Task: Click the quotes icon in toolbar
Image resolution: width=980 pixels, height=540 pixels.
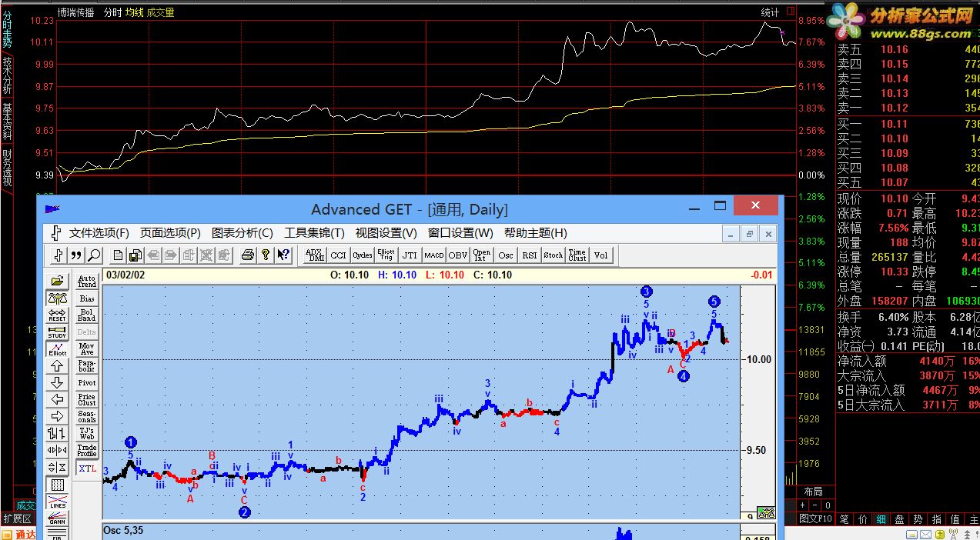Action: [x=76, y=255]
